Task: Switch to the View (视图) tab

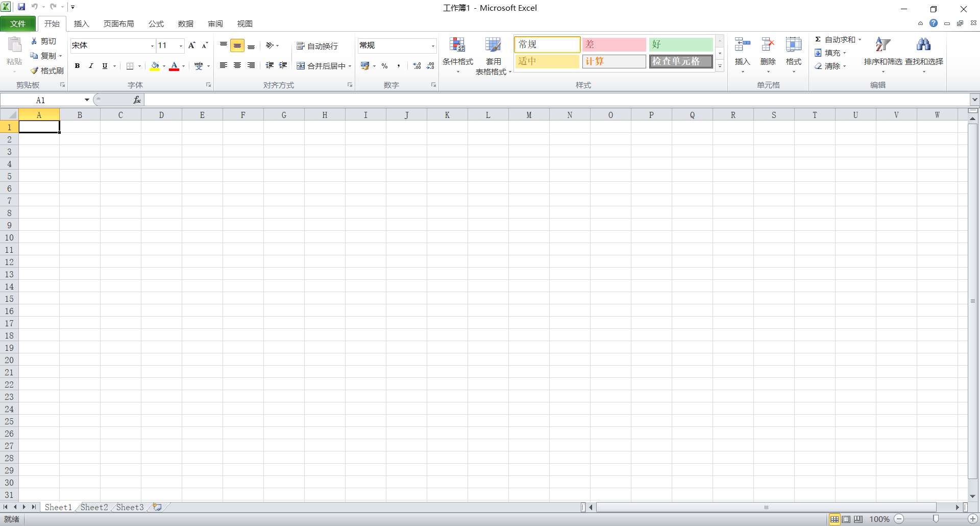Action: pyautogui.click(x=245, y=24)
